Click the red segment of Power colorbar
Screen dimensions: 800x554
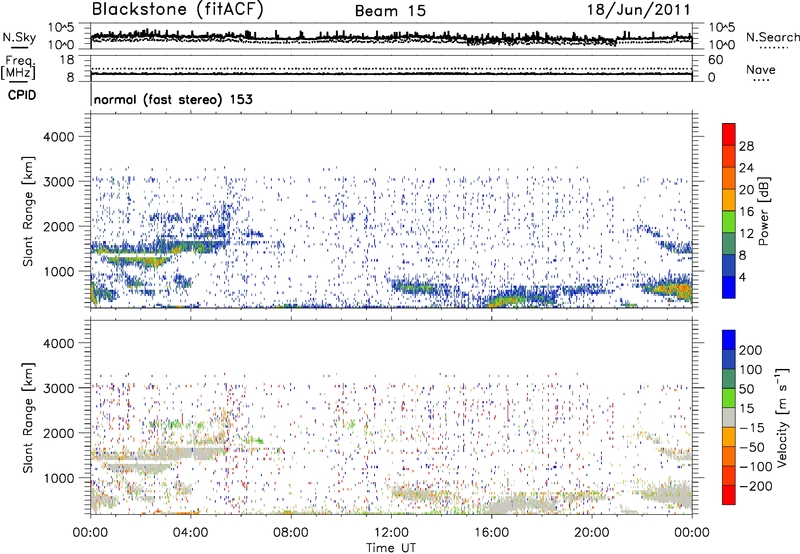[x=729, y=134]
